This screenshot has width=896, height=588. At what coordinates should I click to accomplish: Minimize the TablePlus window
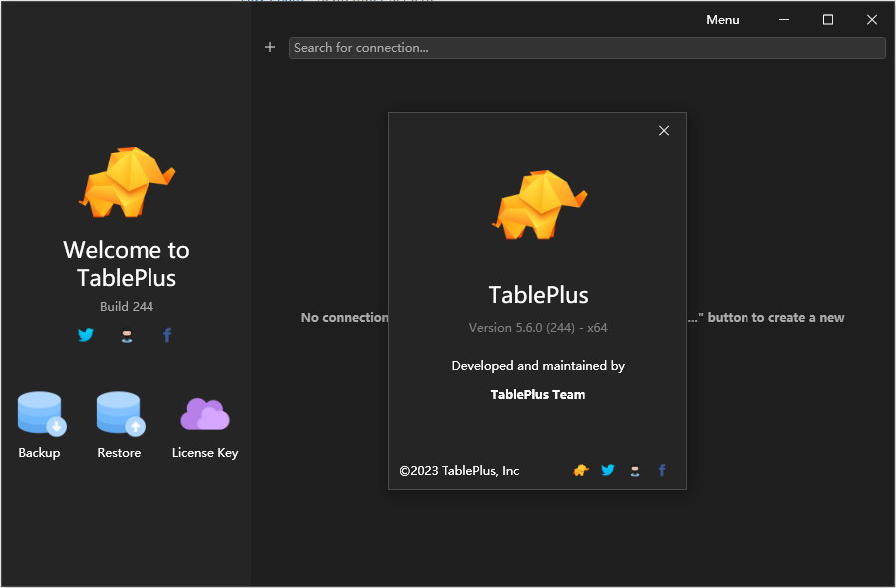click(784, 19)
